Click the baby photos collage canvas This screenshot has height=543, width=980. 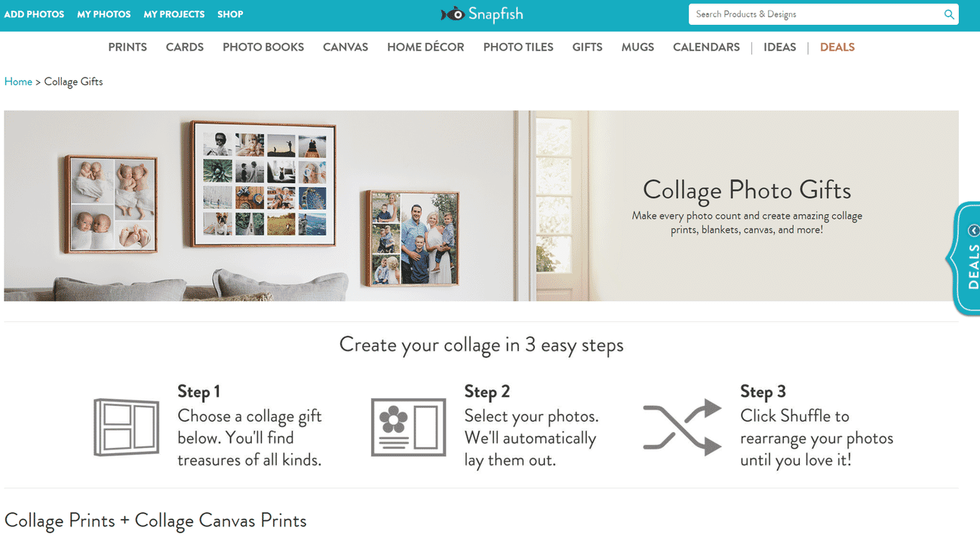(x=111, y=204)
